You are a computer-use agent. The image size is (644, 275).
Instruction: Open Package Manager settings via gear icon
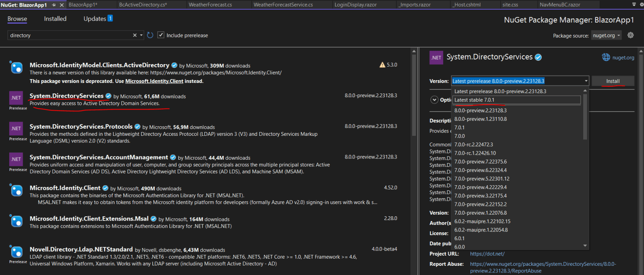[631, 35]
